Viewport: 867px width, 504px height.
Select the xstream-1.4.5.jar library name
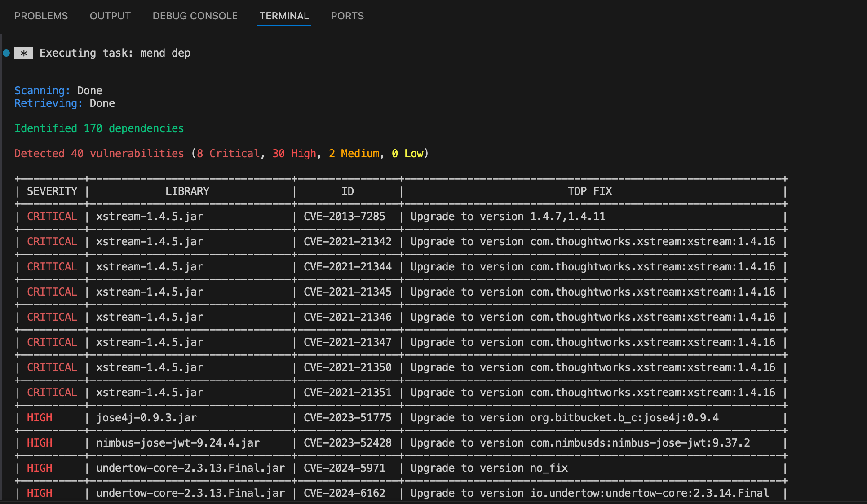pos(149,216)
